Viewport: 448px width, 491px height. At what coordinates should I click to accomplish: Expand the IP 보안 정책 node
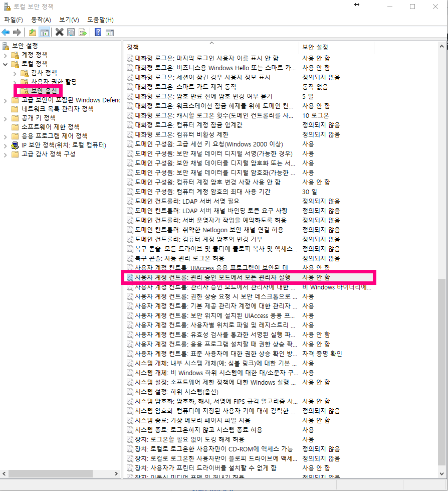tap(6, 146)
